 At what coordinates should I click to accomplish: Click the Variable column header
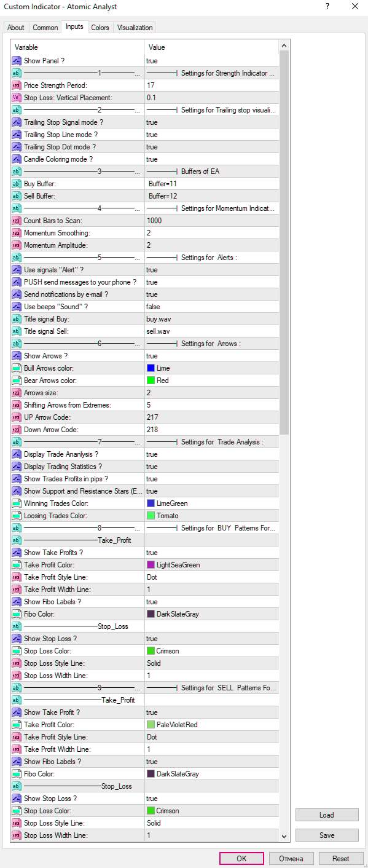(x=77, y=47)
